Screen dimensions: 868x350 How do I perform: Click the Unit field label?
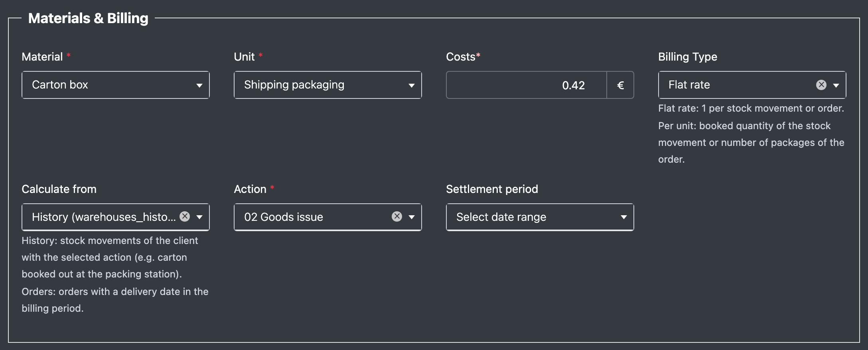tap(244, 57)
